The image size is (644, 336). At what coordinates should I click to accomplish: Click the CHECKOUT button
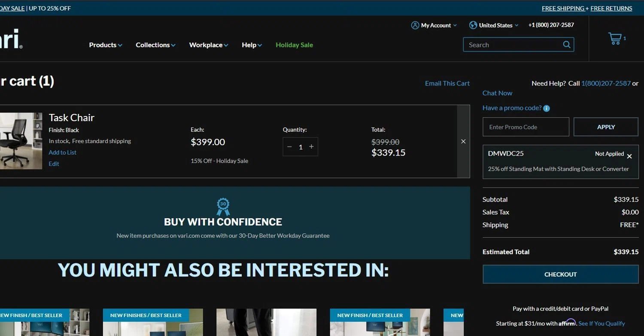561,274
